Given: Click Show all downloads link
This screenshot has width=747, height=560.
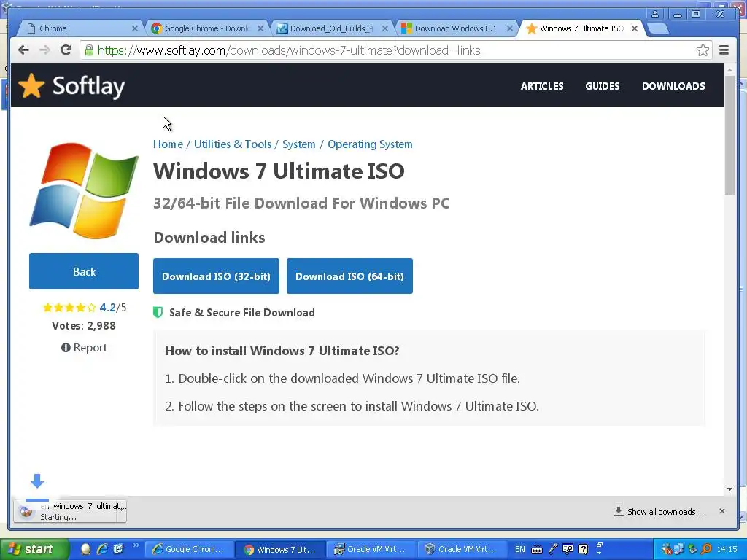Looking at the screenshot, I should click(665, 512).
